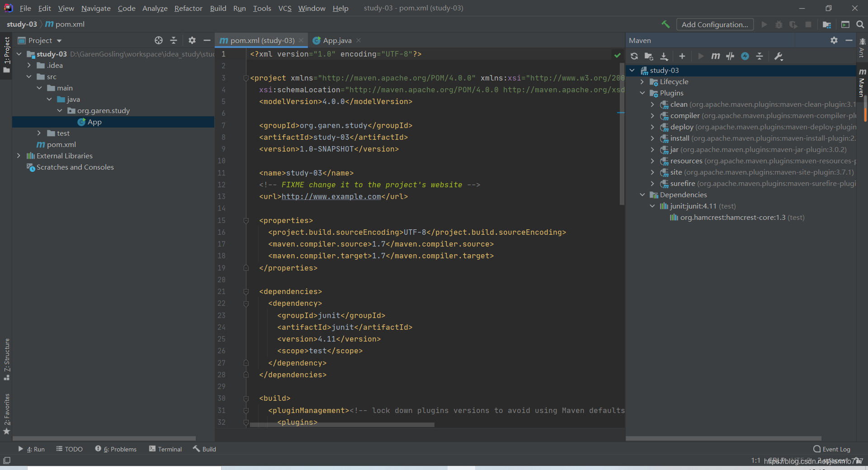Expand the compiler plugin node
This screenshot has height=470, width=868.
point(652,115)
